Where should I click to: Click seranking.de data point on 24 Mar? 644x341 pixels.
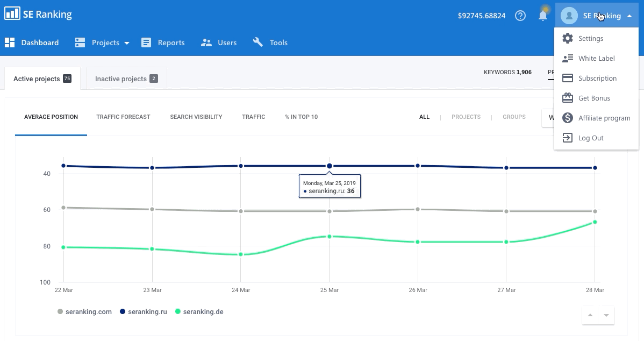241,255
